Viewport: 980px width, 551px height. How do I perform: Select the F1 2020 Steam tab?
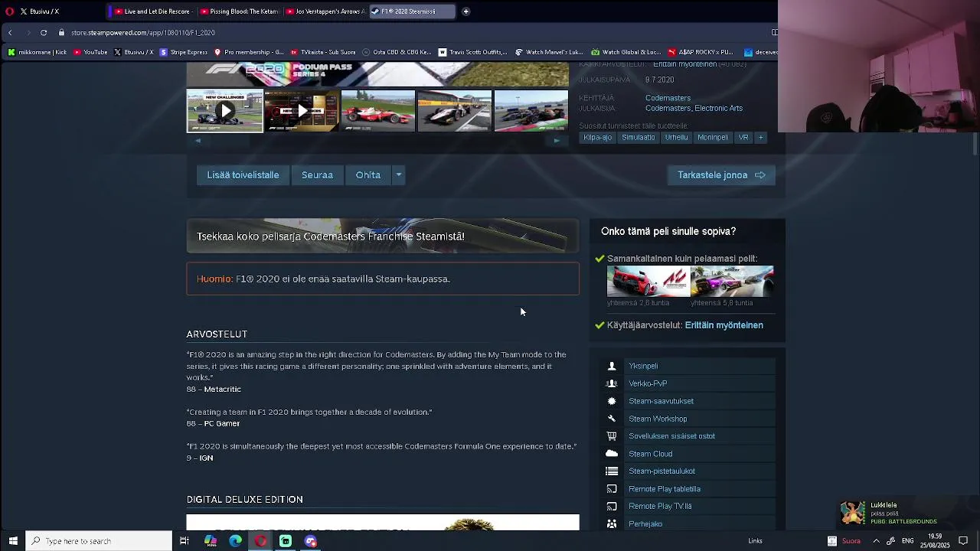click(x=411, y=11)
